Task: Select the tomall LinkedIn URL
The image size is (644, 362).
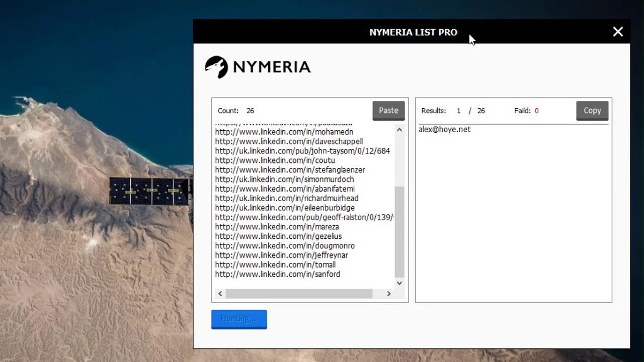Action: [x=275, y=265]
